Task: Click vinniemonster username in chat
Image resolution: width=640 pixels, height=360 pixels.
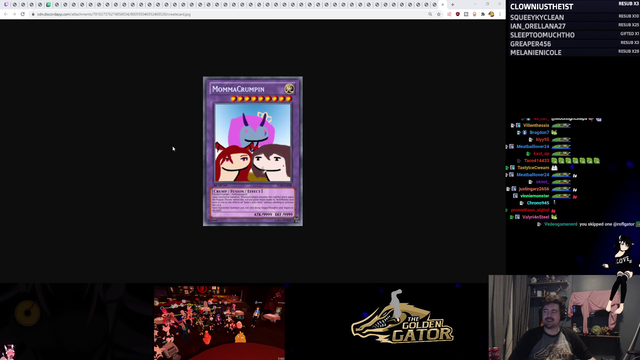Action: pos(535,196)
